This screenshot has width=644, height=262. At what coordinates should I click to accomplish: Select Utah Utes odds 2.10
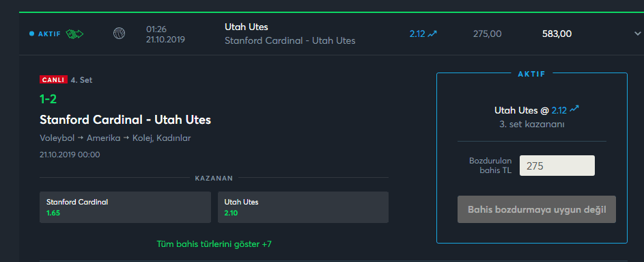click(x=303, y=207)
